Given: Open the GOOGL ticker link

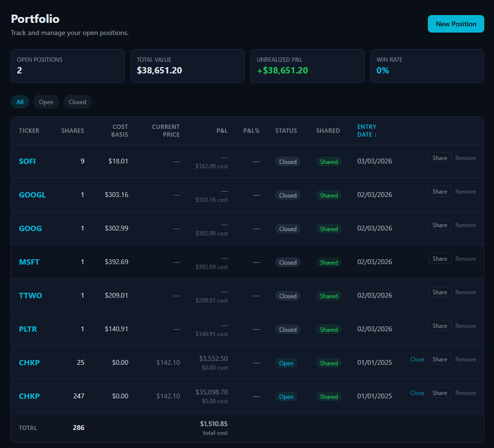Looking at the screenshot, I should (32, 195).
